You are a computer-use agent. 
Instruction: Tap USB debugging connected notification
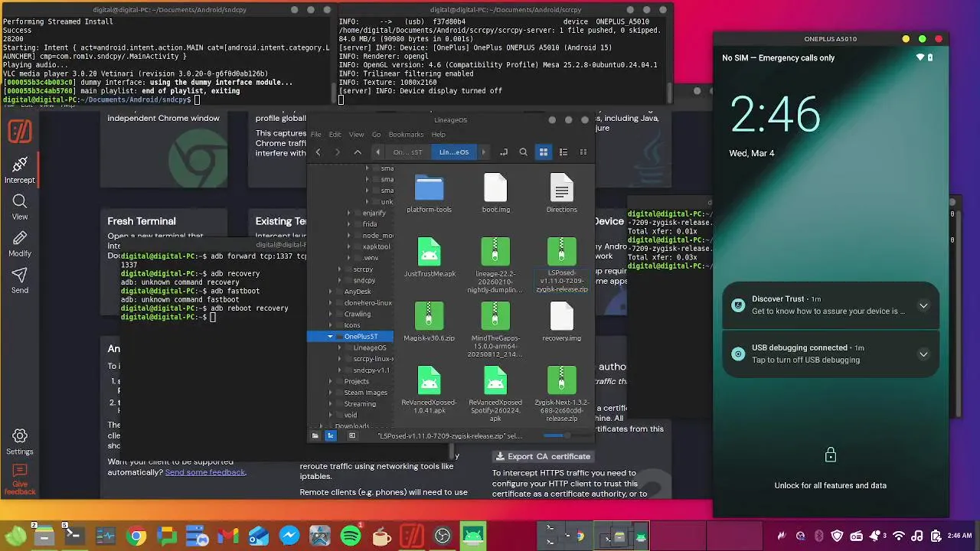point(831,354)
